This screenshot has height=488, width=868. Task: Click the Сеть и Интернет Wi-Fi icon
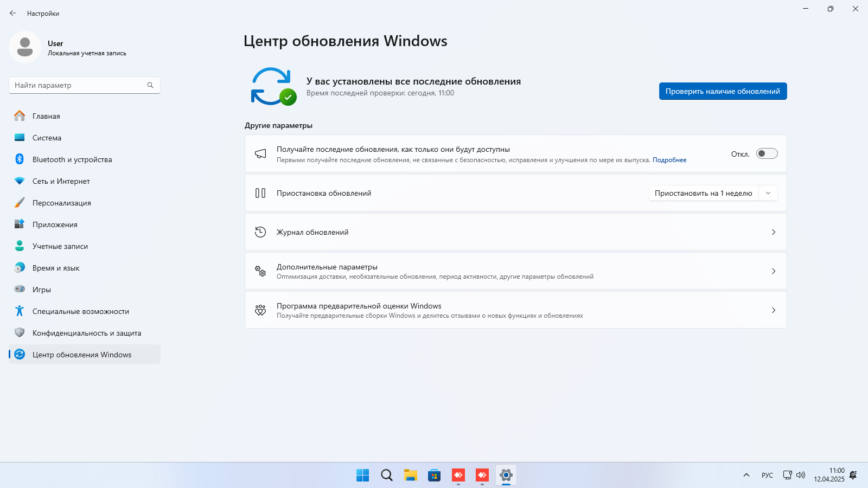click(x=20, y=181)
